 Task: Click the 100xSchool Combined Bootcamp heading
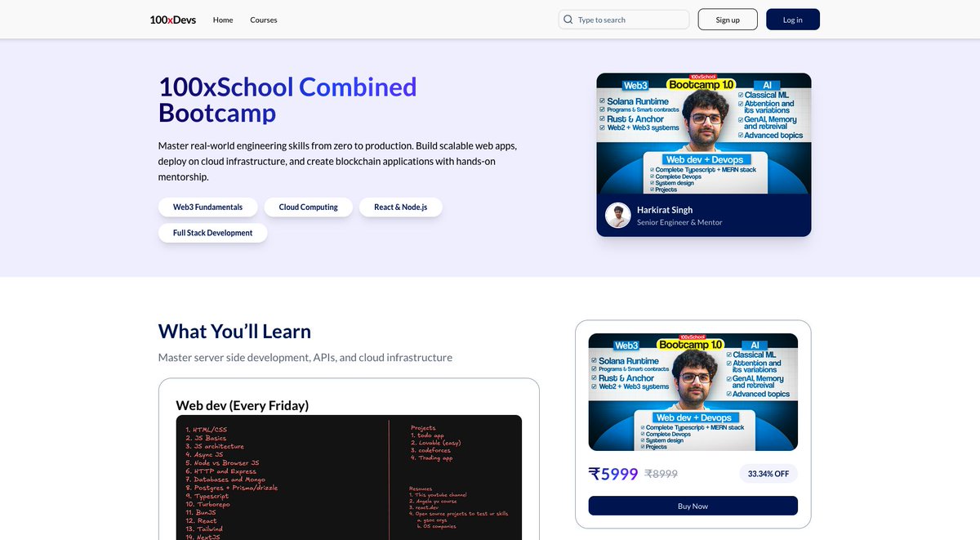pos(287,99)
